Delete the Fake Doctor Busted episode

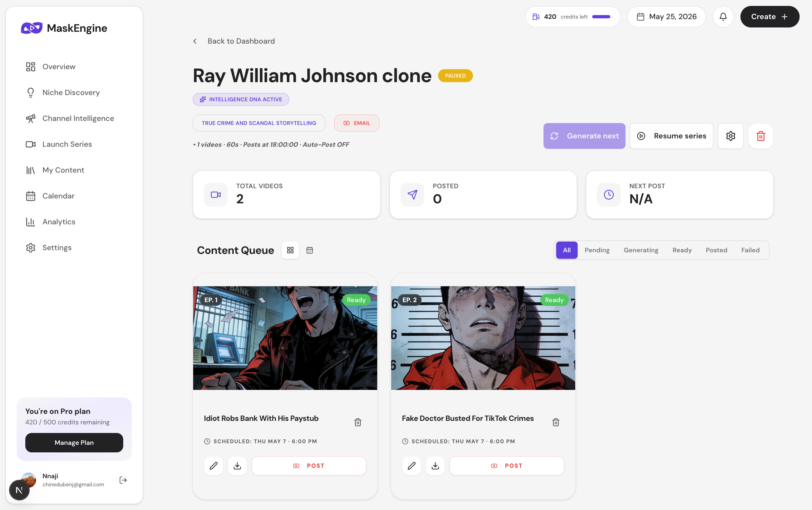tap(556, 422)
